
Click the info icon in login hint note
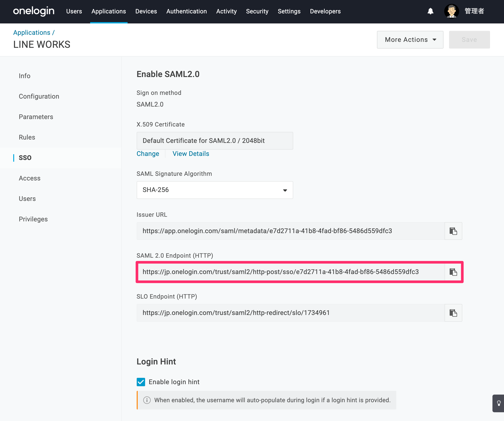[x=147, y=400]
